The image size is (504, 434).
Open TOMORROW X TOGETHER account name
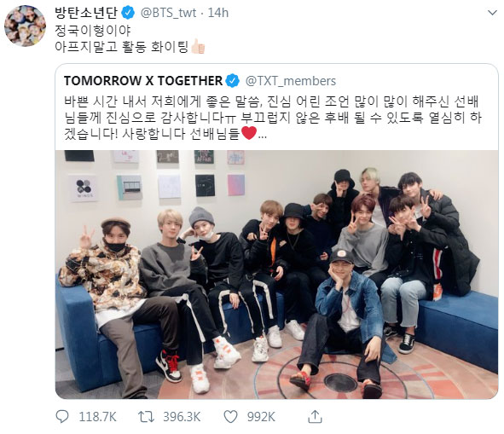click(143, 81)
